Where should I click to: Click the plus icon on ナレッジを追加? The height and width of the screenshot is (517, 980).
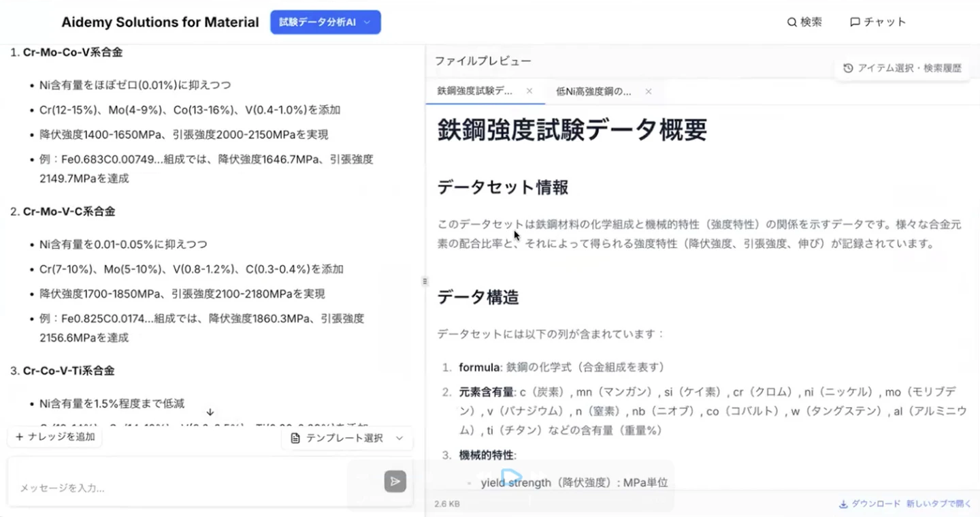click(x=18, y=437)
